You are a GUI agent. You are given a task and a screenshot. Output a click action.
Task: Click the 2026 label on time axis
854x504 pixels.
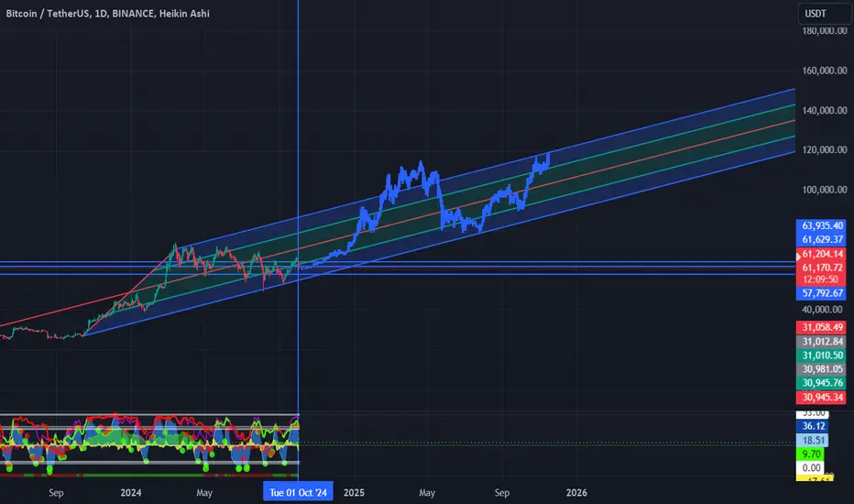click(576, 493)
